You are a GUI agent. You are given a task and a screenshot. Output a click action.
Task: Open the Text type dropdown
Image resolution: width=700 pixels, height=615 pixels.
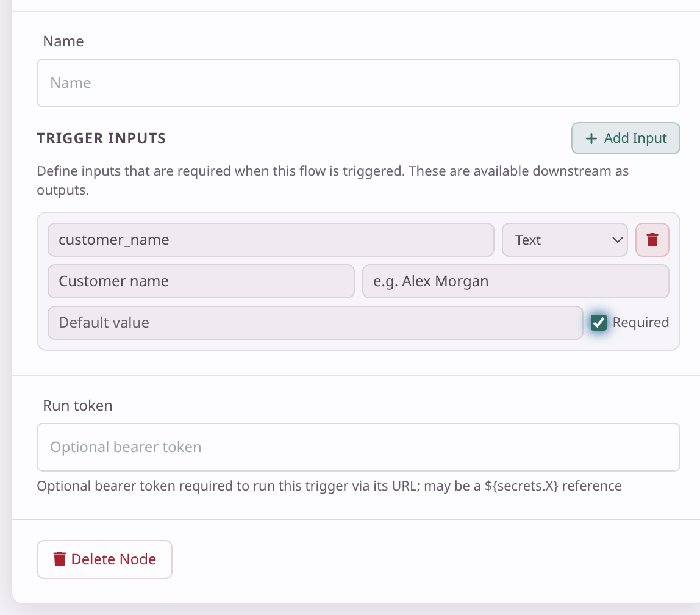coord(565,240)
